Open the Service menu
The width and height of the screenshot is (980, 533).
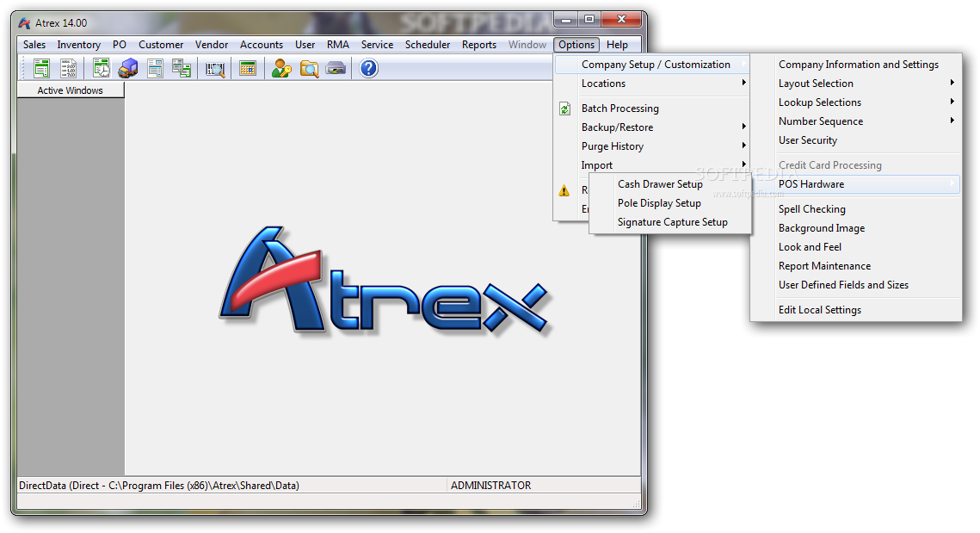(378, 45)
